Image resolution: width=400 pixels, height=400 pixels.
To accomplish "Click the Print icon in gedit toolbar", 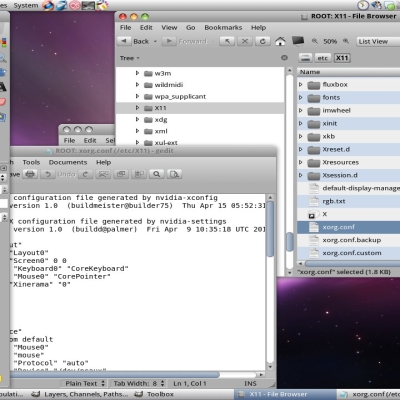I will 30,174.
